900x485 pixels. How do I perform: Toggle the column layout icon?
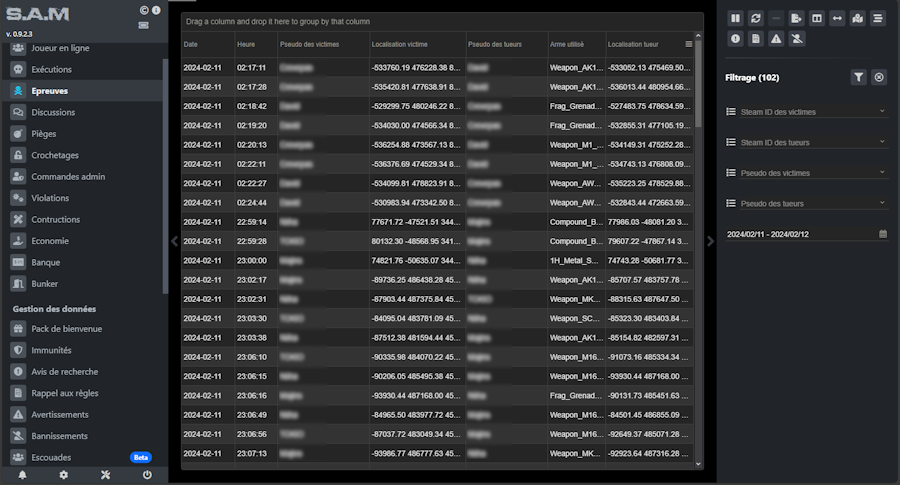817,18
